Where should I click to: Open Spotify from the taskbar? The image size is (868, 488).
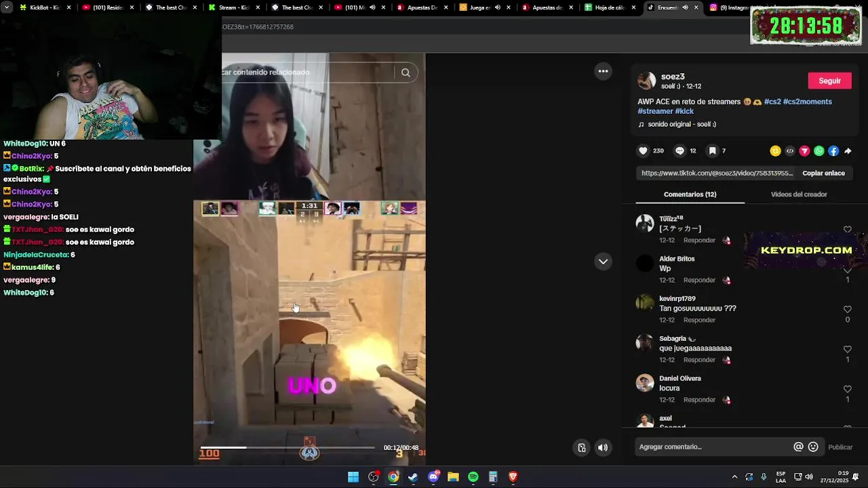tap(473, 477)
